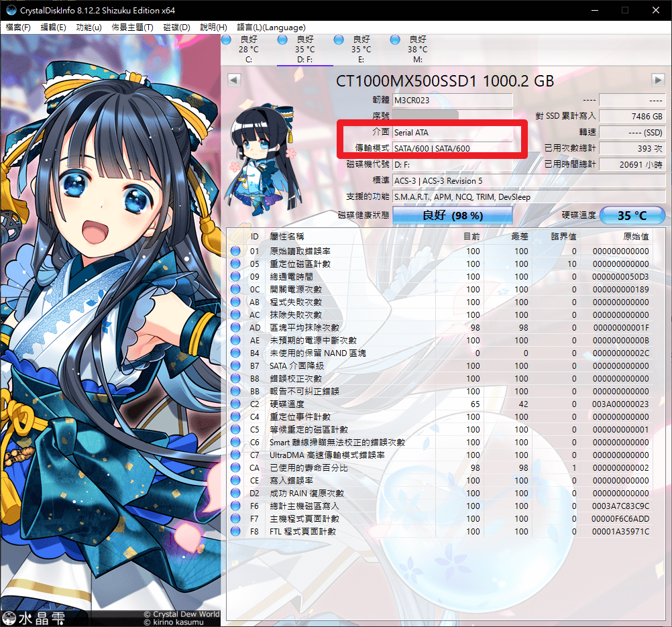Click the 良好 (98 %) health status button
This screenshot has height=627, width=672.
tap(453, 215)
